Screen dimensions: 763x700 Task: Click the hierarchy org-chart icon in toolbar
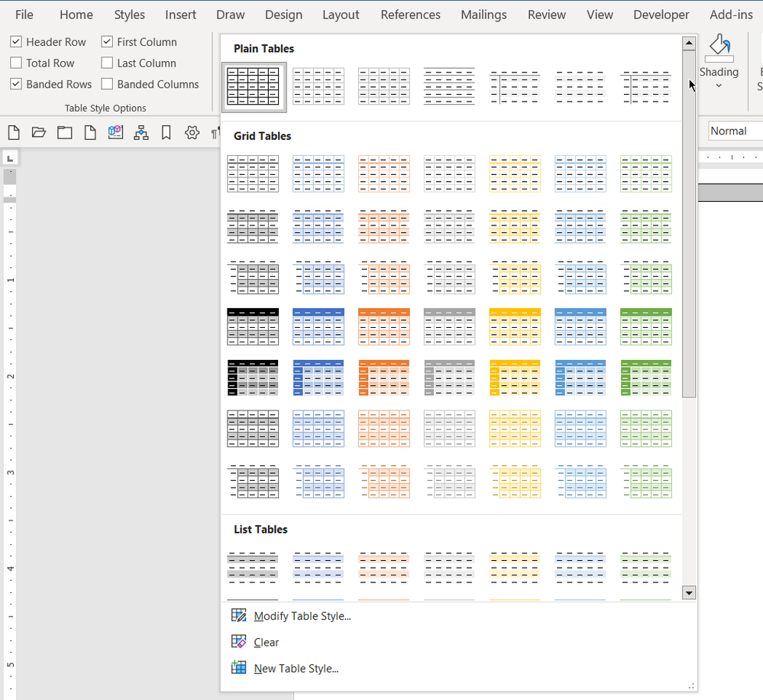tap(141, 132)
